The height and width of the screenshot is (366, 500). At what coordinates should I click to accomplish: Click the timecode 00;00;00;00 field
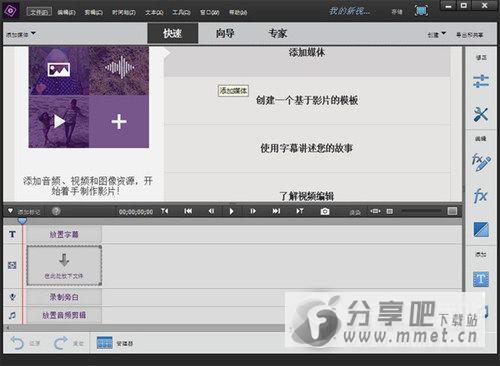(136, 212)
